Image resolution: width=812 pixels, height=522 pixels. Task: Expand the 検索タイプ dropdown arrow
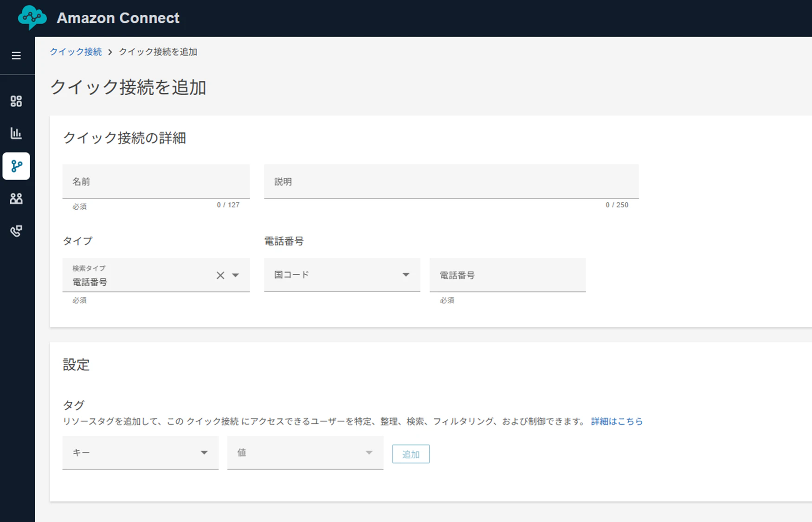click(x=236, y=275)
